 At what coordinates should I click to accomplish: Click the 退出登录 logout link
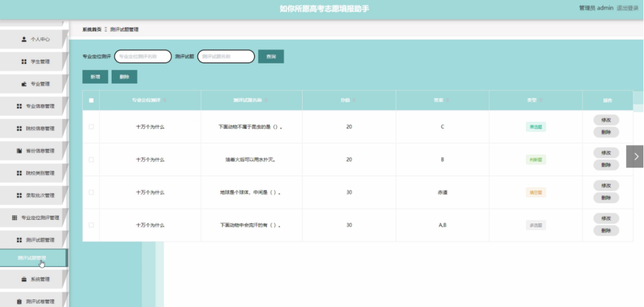[x=628, y=8]
